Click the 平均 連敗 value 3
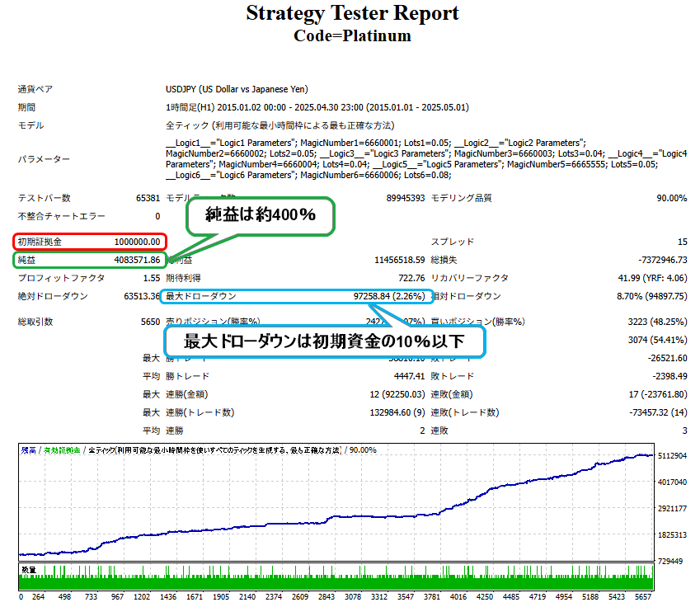This screenshot has width=700, height=607. tap(685, 431)
